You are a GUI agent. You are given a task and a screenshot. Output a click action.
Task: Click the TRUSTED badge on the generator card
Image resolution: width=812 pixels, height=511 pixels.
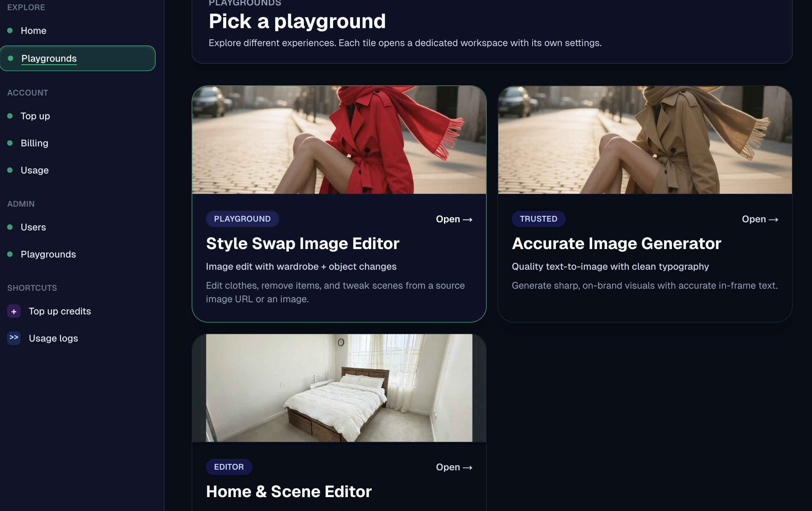click(x=538, y=219)
